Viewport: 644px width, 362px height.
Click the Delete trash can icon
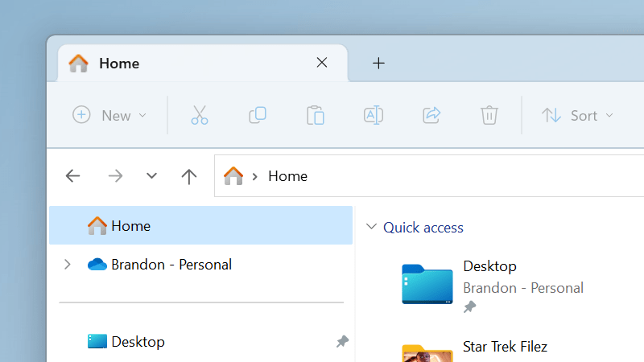pyautogui.click(x=489, y=115)
